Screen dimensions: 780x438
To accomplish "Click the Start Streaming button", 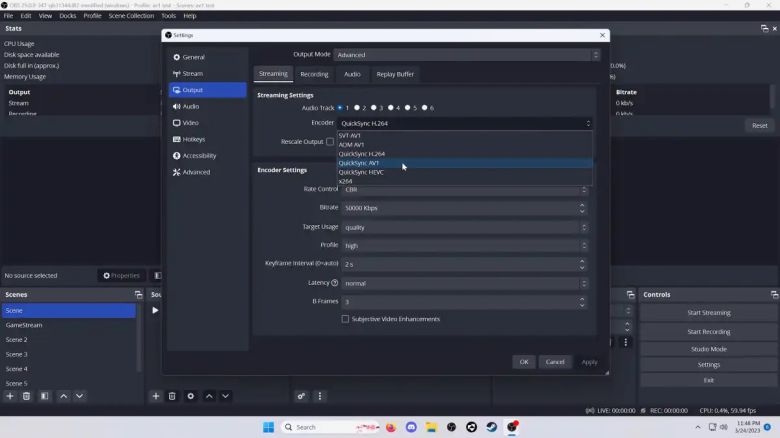I will [x=708, y=313].
